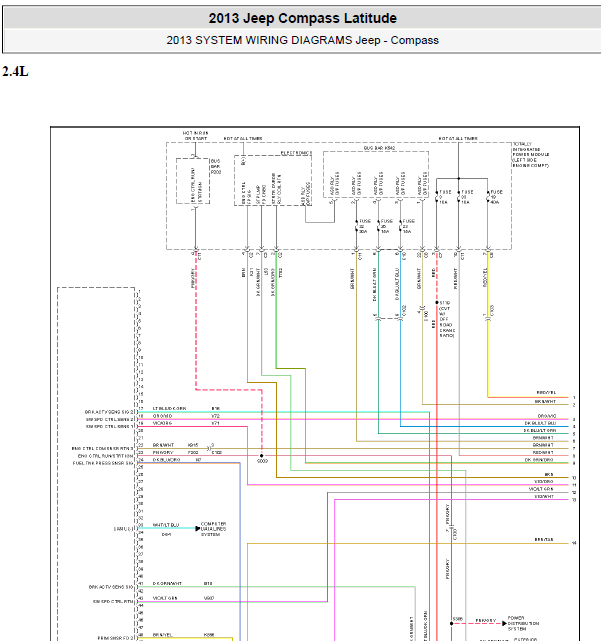
Task: Click the 'DK BLU/LT BLU' wire label near pin 4
Action: [x=540, y=423]
